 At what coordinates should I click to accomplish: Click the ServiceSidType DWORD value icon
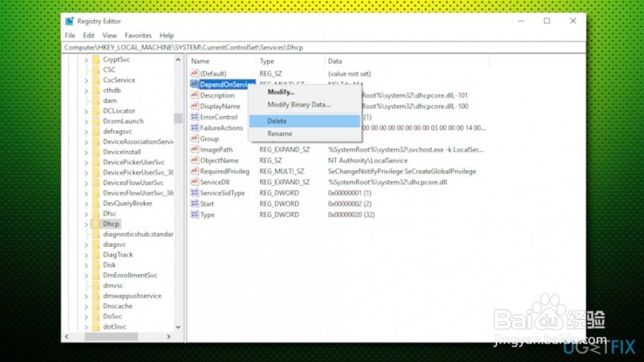[195, 193]
